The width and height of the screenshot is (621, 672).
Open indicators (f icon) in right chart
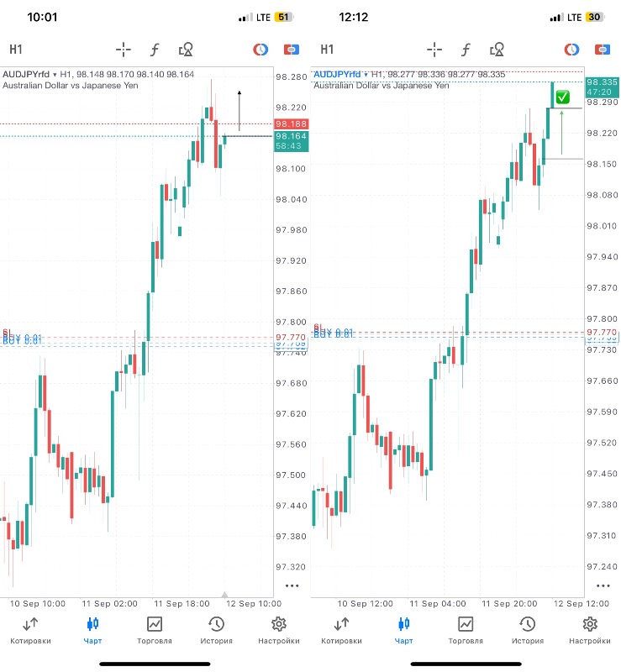[x=466, y=50]
